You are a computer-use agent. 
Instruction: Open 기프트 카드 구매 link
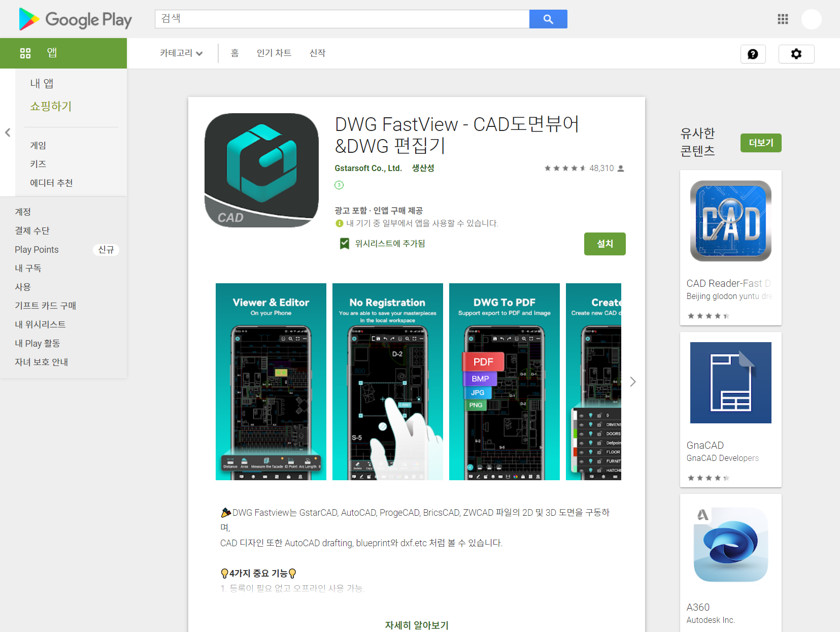pyautogui.click(x=45, y=306)
